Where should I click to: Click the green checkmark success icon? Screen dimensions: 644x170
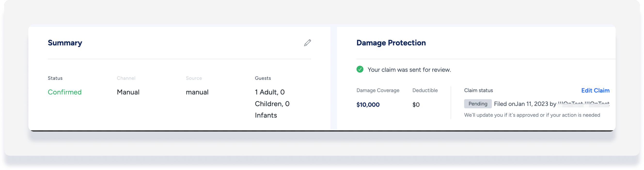click(x=360, y=69)
